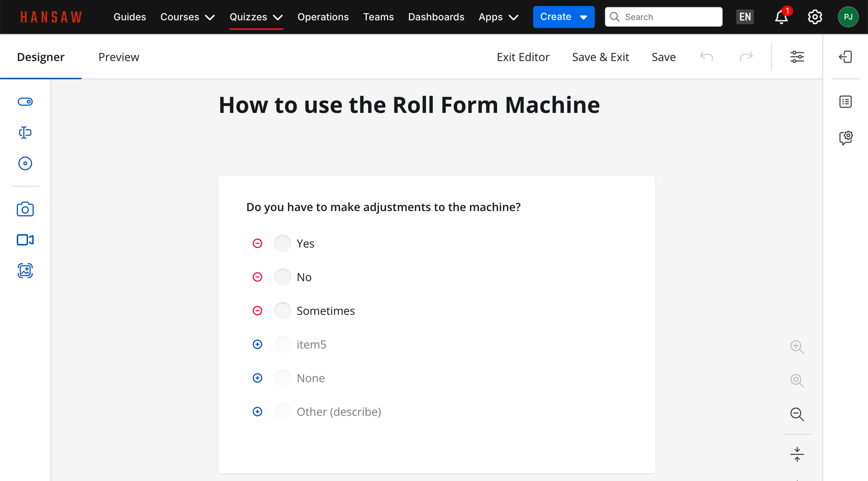This screenshot has height=481, width=868.
Task: Remove the No choice
Action: 257,277
